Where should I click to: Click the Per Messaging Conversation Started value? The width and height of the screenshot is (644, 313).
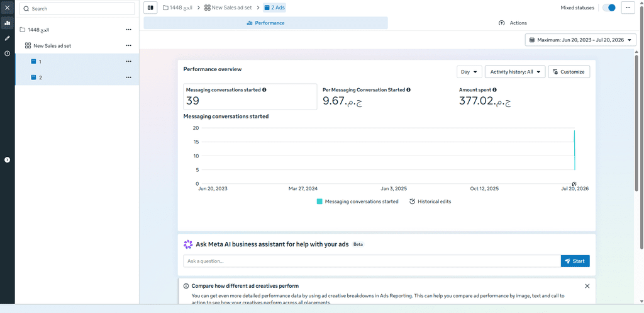pos(343,101)
